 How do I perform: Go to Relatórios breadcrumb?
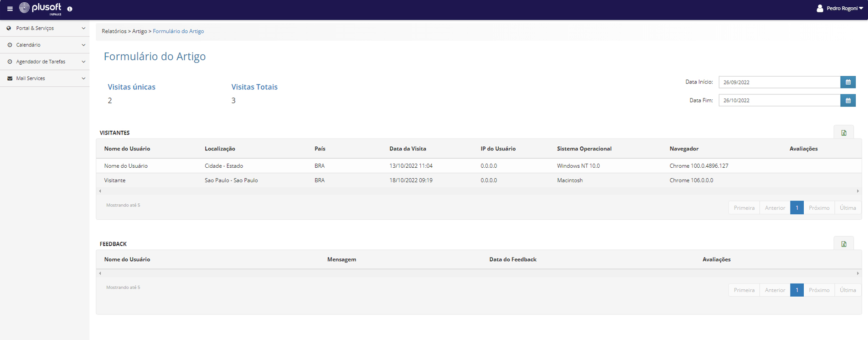(x=114, y=31)
